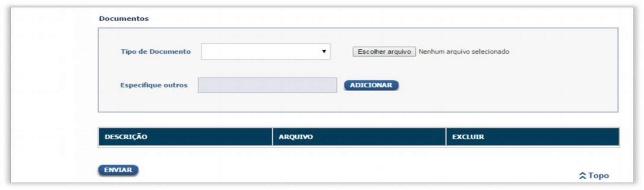Click the divider between DESCRIÇÃO and ARQUIVO headers
This screenshot has height=190, width=644.
coord(273,137)
